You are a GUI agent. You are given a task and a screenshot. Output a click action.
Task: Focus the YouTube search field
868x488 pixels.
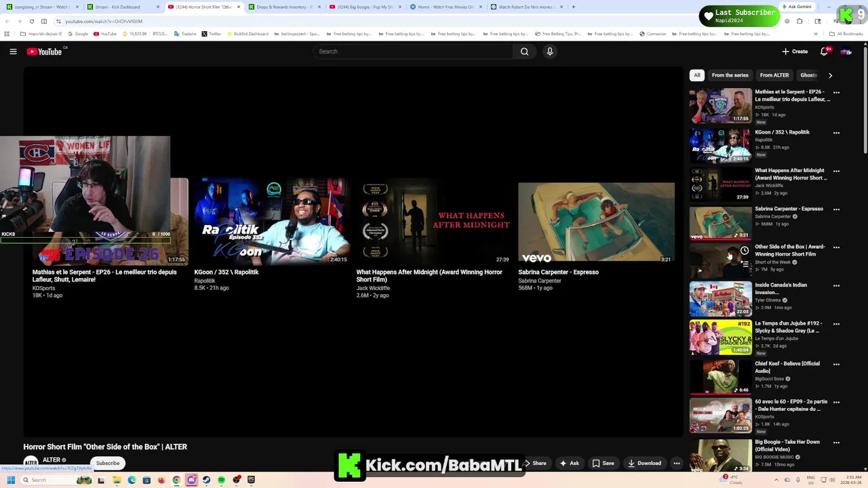coord(414,52)
